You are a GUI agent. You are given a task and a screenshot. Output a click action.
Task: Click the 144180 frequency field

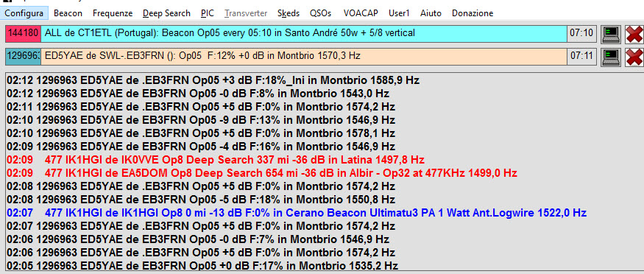24,33
